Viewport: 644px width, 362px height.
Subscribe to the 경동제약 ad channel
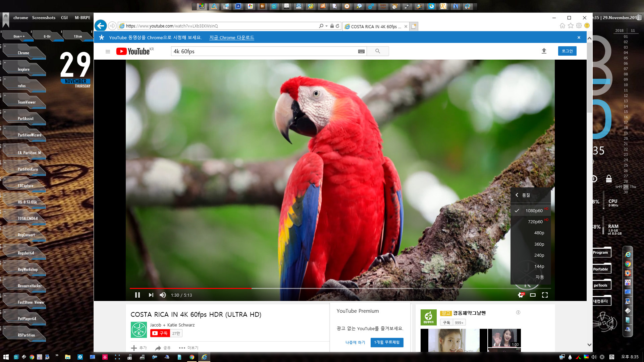[447, 322]
